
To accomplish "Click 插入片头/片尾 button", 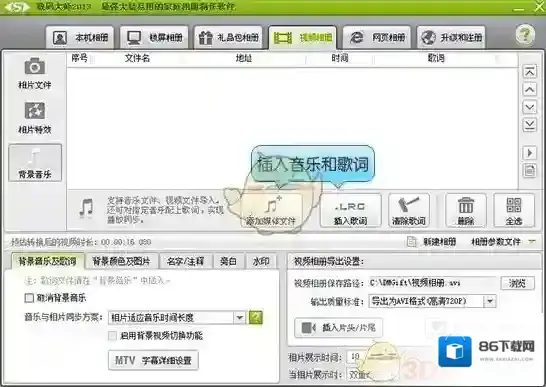I will (338, 328).
